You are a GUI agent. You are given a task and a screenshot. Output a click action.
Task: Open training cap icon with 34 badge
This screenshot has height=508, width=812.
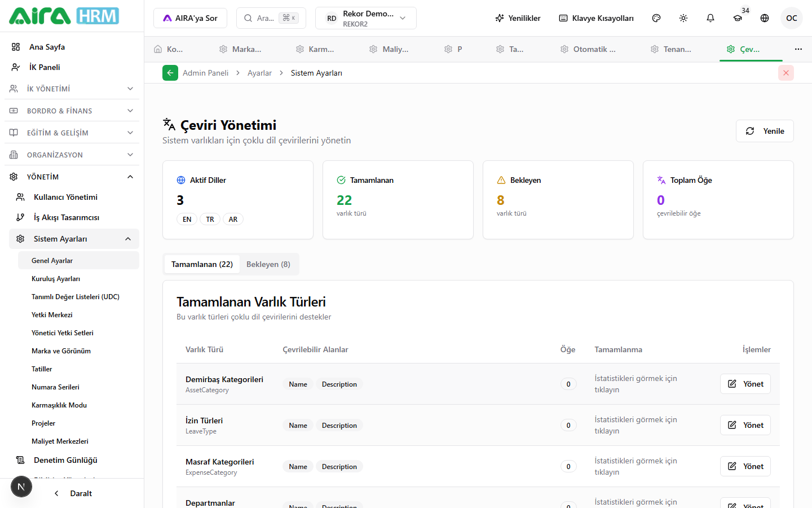coord(738,18)
